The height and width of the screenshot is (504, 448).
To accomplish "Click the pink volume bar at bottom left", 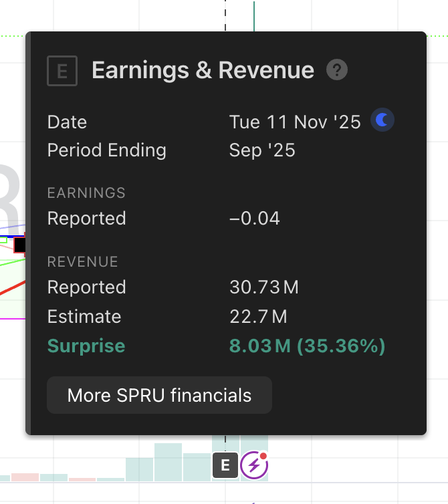I will pyautogui.click(x=25, y=477).
